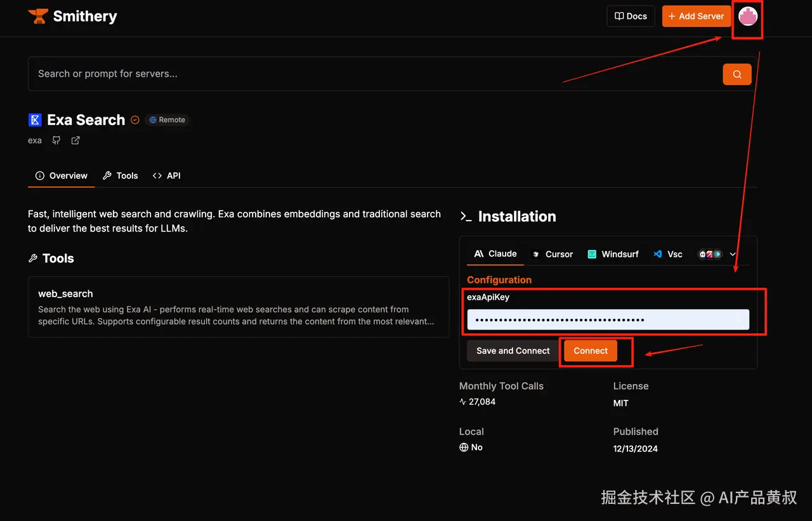Click the Exa Search page title
The image size is (812, 521).
coord(86,120)
